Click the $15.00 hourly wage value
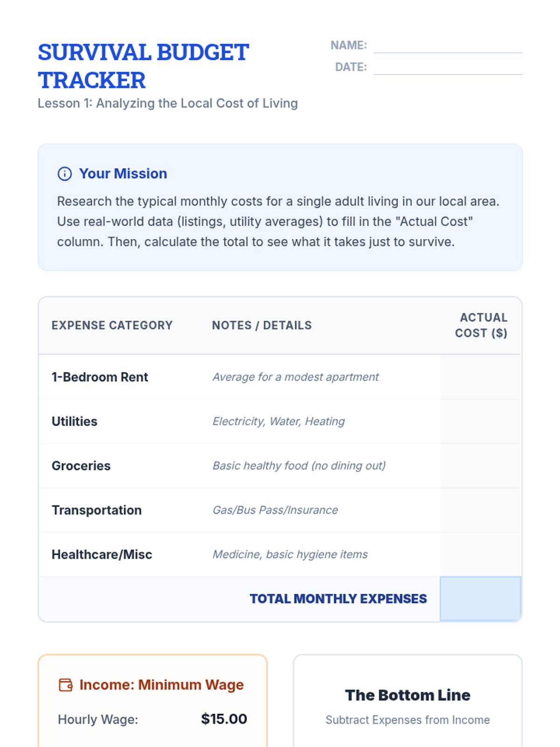Viewport: 560px width, 747px height. click(224, 719)
